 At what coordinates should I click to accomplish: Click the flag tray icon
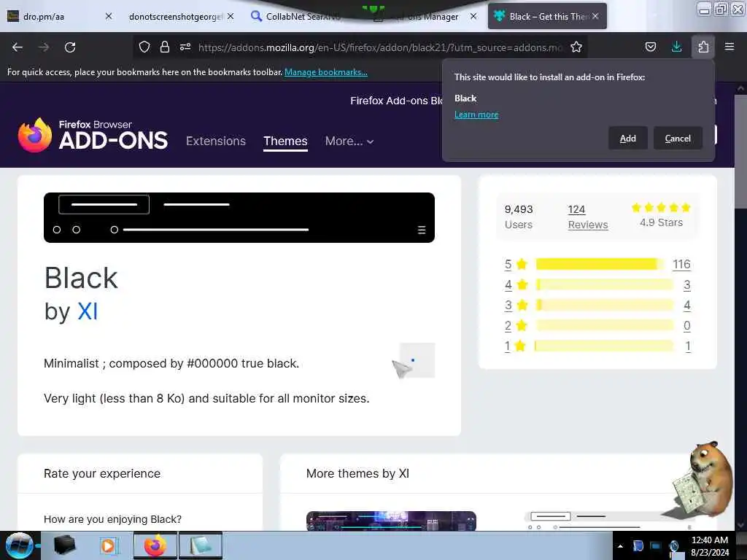(x=638, y=546)
